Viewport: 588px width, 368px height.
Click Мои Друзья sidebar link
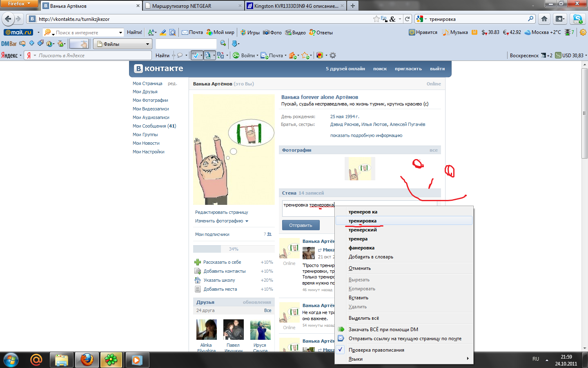tap(145, 92)
